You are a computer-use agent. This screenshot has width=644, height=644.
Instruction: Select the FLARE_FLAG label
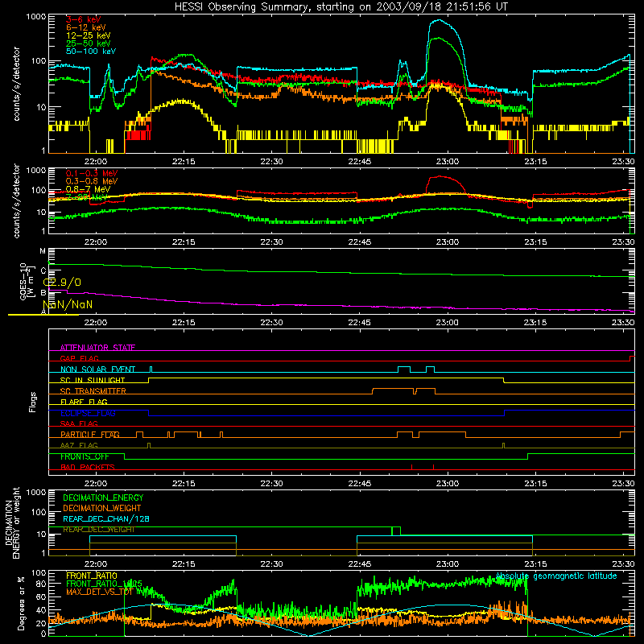coord(84,402)
